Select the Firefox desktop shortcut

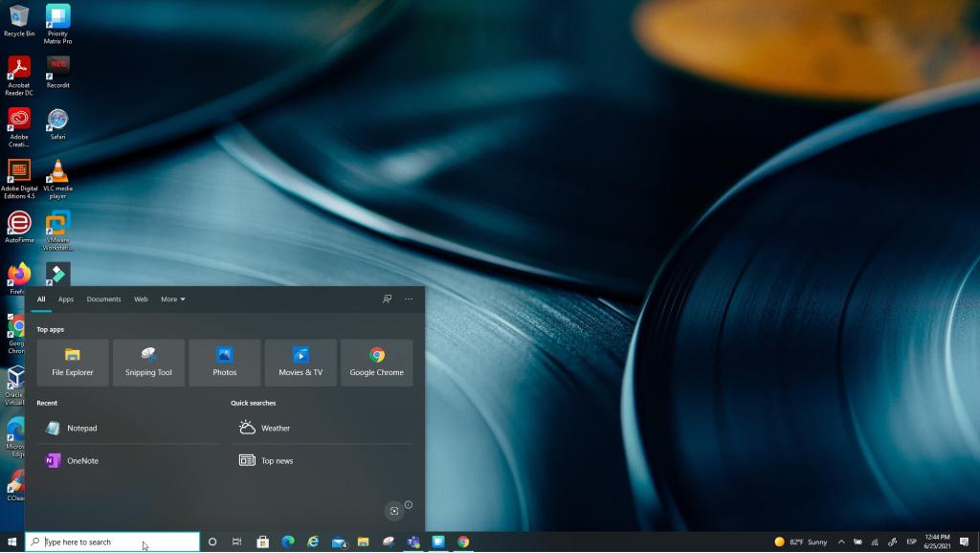point(19,278)
